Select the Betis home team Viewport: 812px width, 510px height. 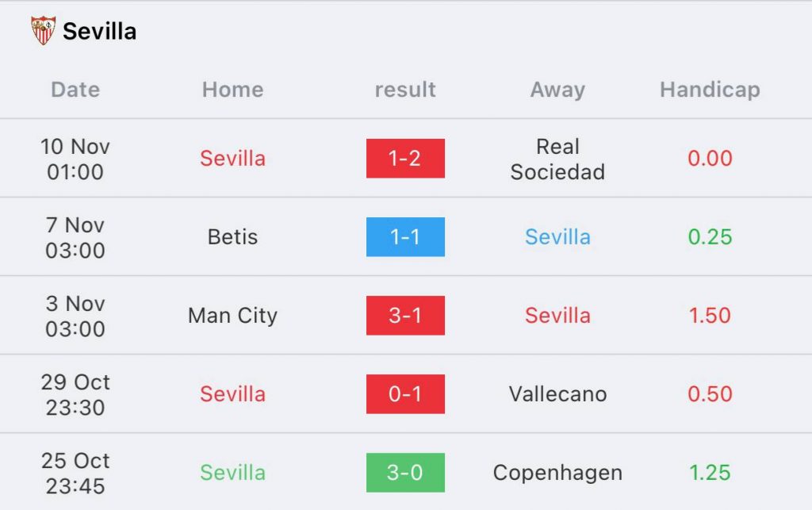232,237
